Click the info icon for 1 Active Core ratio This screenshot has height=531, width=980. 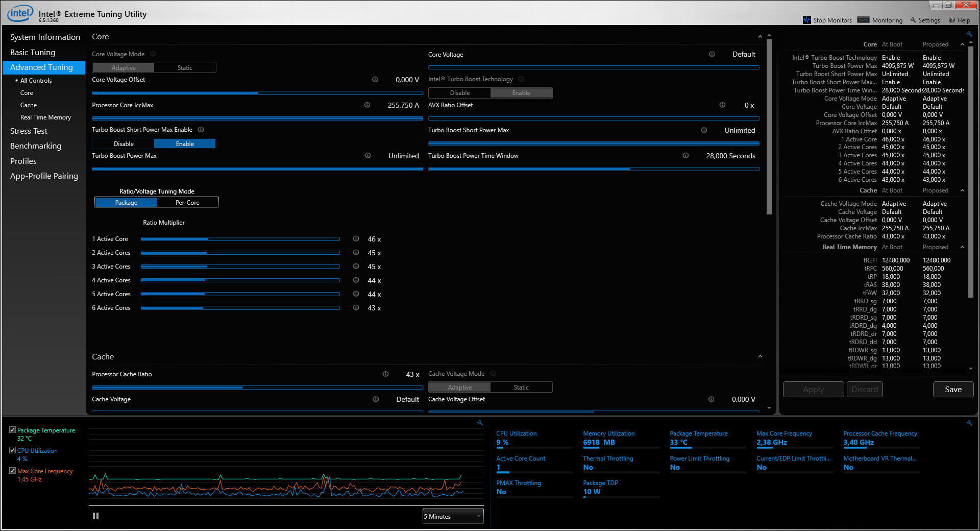356,239
